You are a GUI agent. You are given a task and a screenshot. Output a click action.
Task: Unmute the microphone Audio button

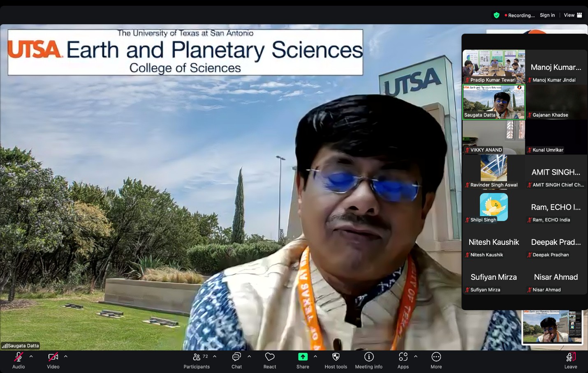tap(19, 360)
